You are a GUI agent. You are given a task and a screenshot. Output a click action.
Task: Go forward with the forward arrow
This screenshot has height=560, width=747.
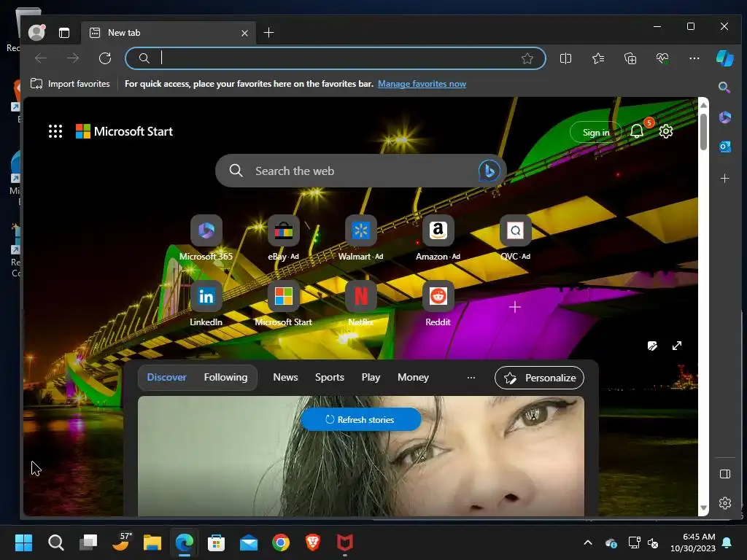[x=73, y=58]
